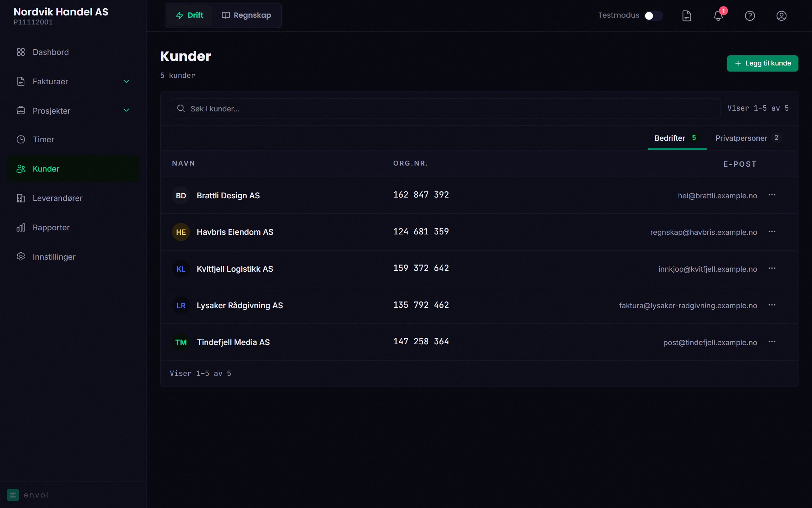Open the help question mark icon

750,16
